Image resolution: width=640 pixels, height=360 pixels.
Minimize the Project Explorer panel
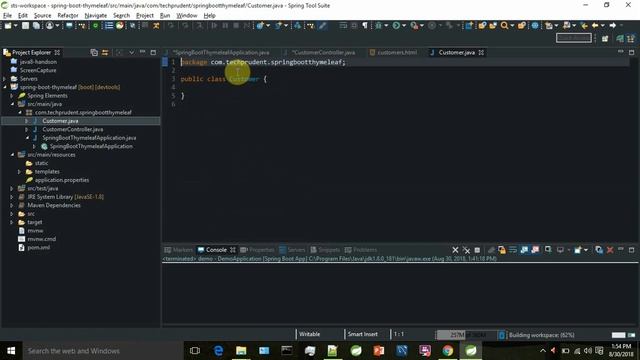[x=142, y=52]
